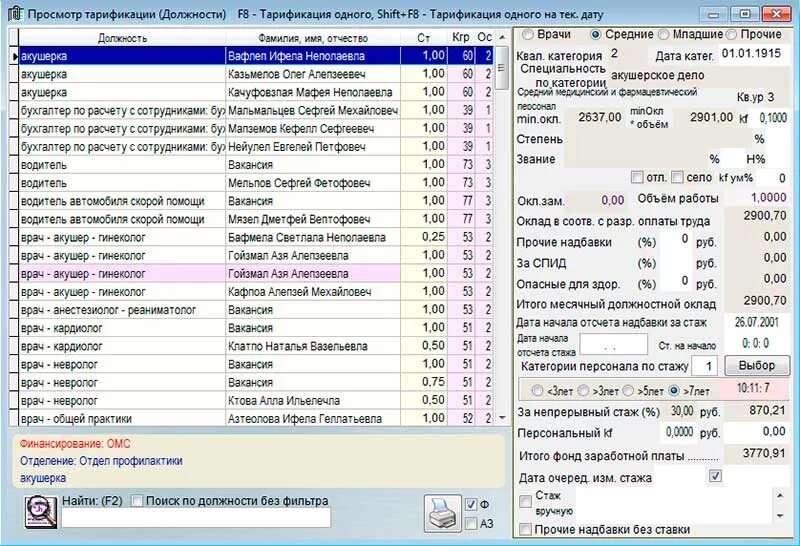The width and height of the screenshot is (800, 546).
Task: Click the Дата начала отсчета стажа date field
Action: [614, 344]
